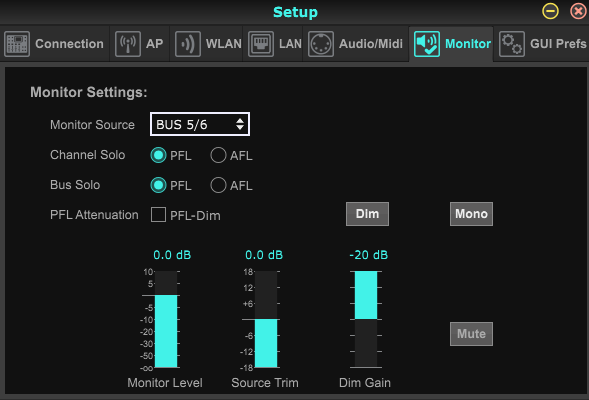Click the Monitor Level fader

click(166, 319)
